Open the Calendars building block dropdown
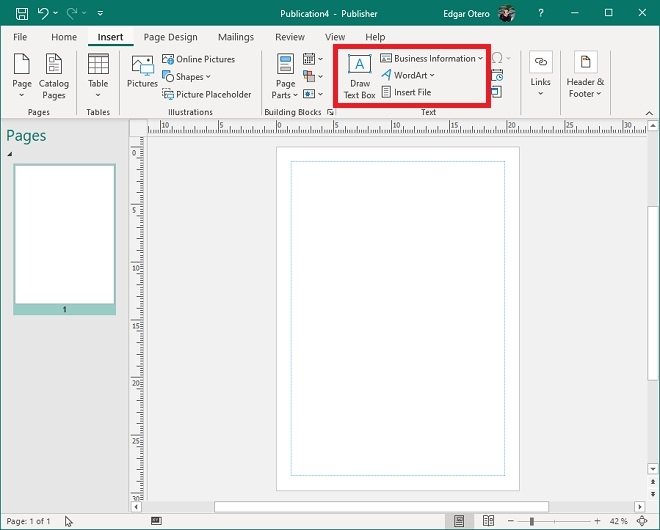The height and width of the screenshot is (530, 660). point(313,59)
